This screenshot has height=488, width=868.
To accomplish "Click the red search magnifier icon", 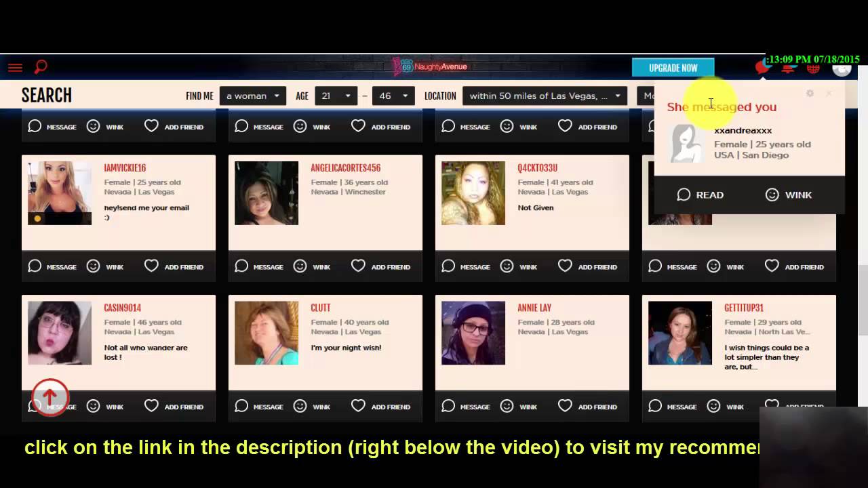I will point(41,66).
